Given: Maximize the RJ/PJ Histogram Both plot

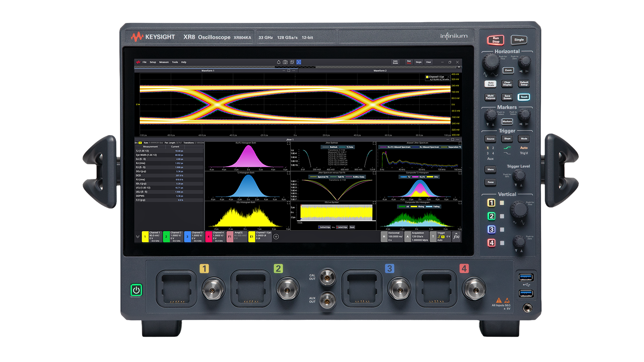Looking at the screenshot, I should coord(288,143).
